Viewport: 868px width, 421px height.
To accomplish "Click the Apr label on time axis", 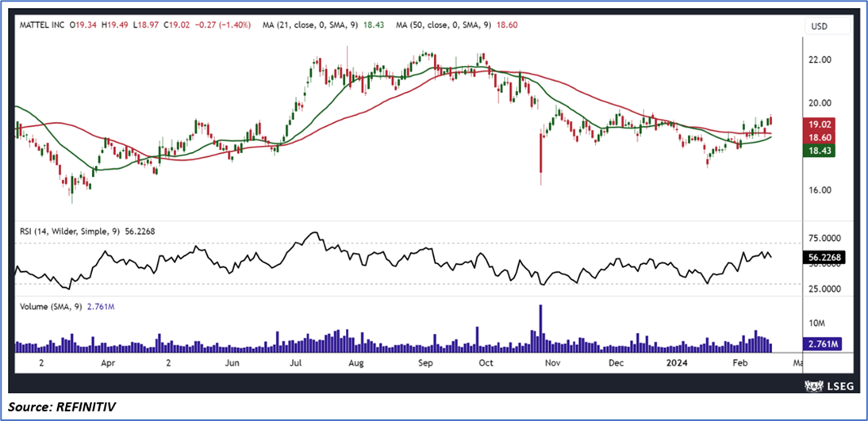I will (x=109, y=363).
